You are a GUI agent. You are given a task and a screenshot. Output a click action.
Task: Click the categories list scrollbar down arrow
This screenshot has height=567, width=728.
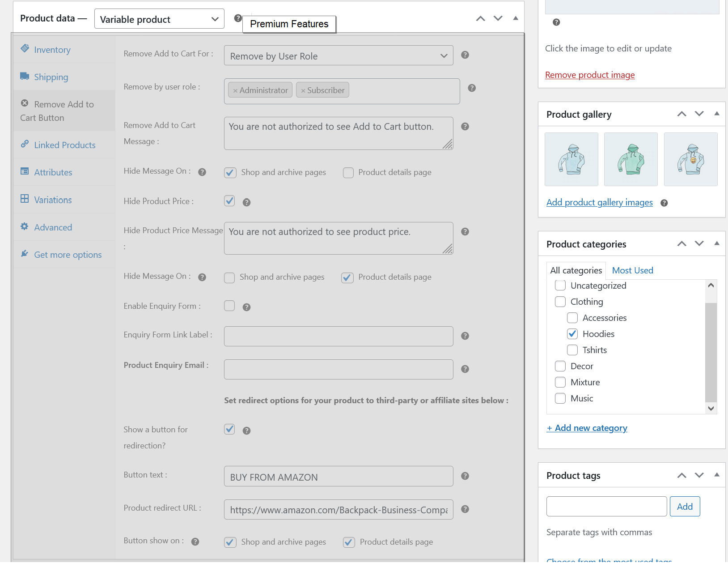point(711,408)
